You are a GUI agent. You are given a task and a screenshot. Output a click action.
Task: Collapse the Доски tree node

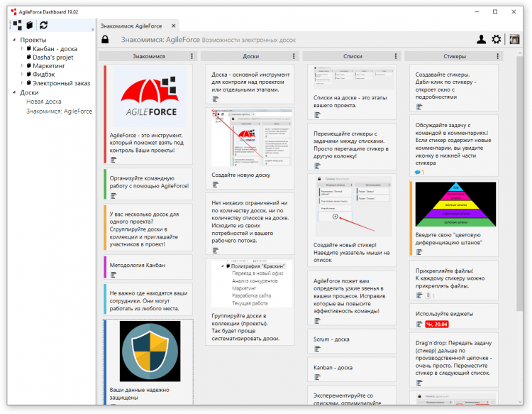coord(14,92)
